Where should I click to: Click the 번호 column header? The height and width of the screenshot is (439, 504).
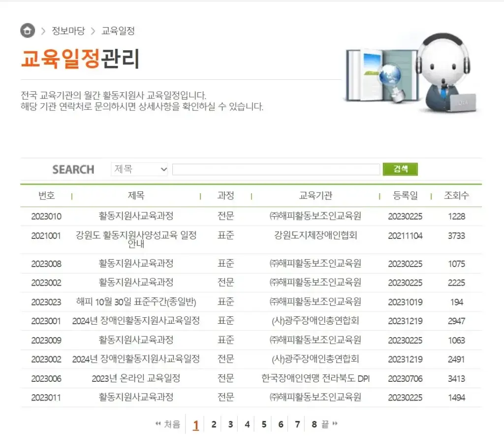click(46, 196)
